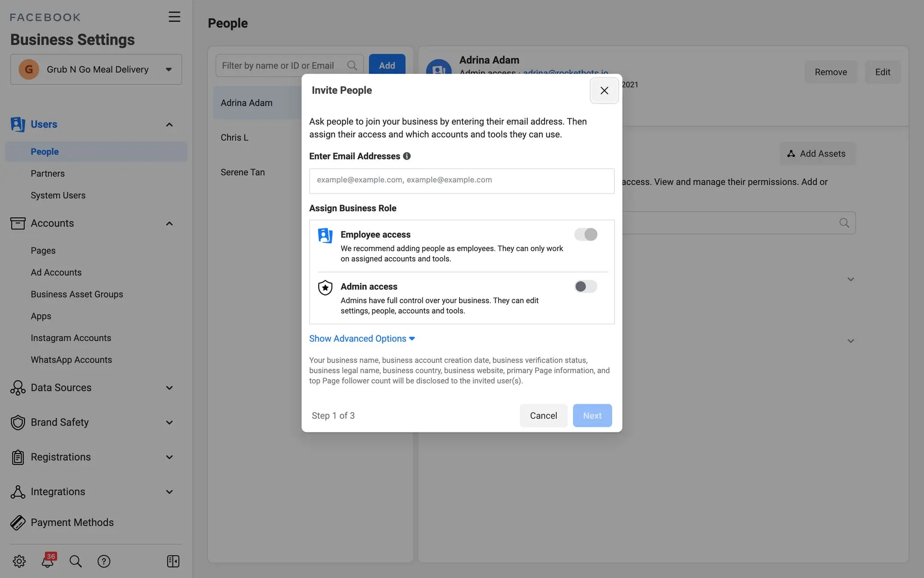Click Adrina's email address link
924x578 pixels.
565,73
